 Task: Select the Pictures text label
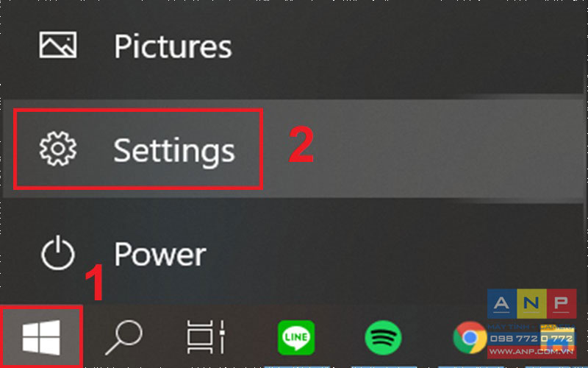(173, 46)
